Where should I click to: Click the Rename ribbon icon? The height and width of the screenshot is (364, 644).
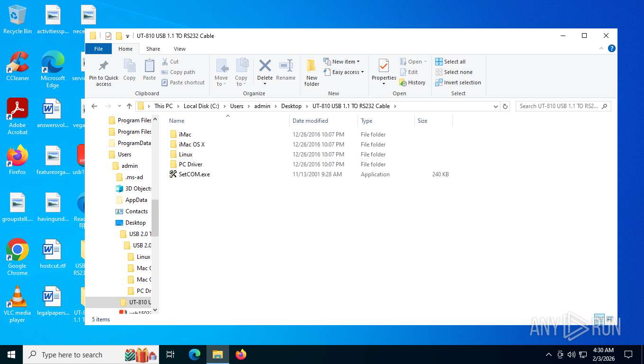tap(286, 66)
